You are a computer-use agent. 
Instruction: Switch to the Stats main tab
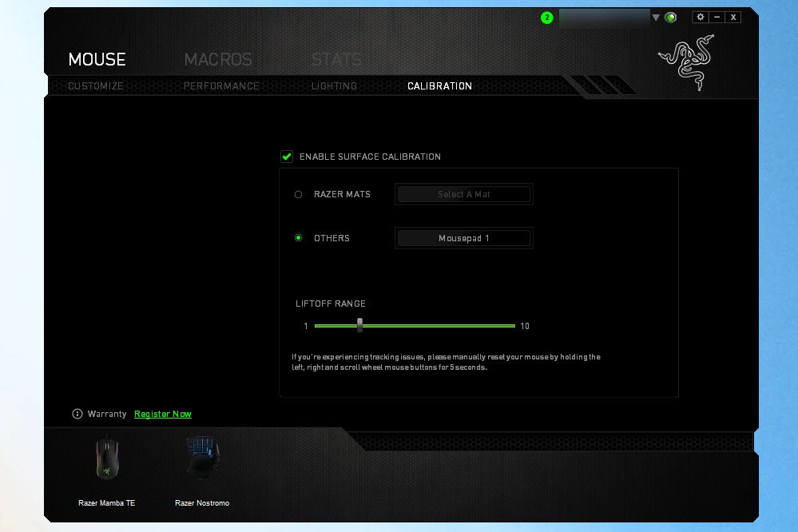336,60
